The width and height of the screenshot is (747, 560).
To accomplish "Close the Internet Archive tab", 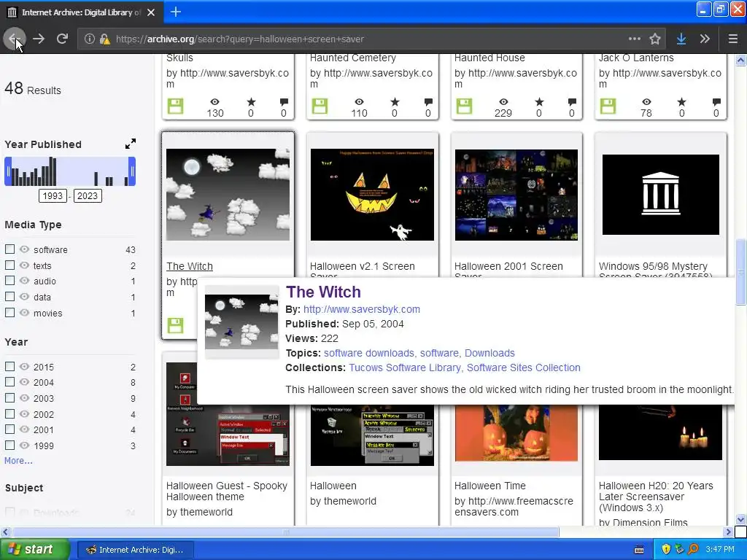I will point(151,12).
